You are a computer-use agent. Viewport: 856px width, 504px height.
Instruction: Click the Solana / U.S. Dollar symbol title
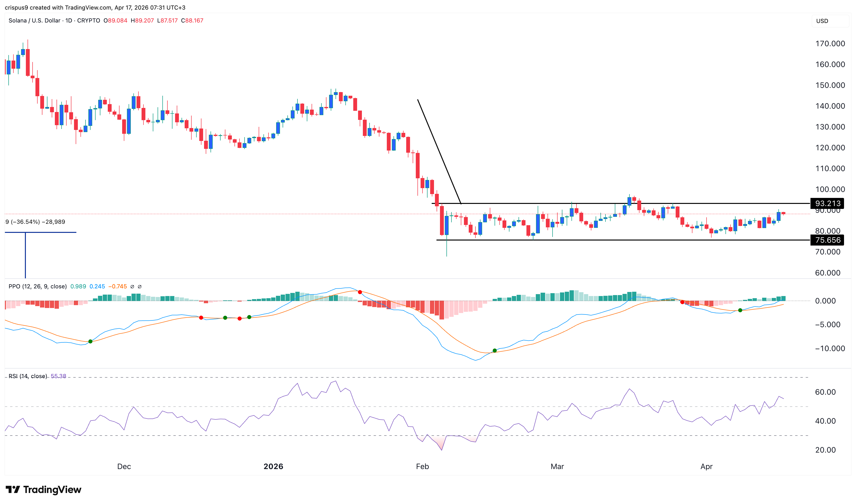[34, 20]
